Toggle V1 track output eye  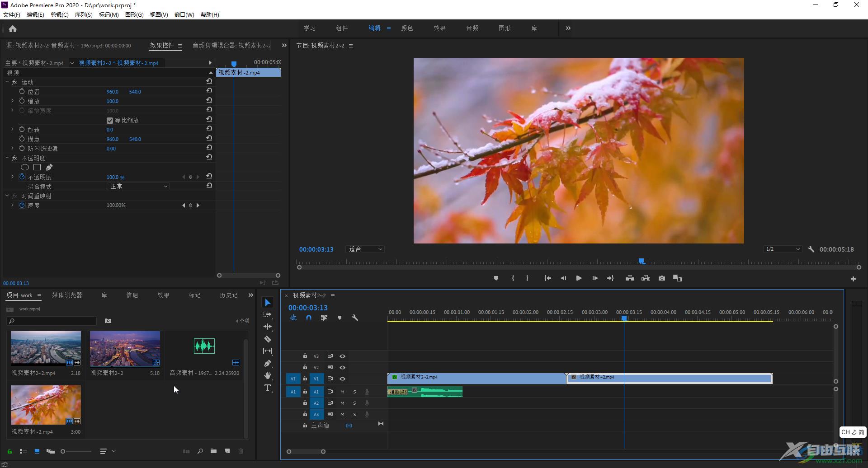pos(342,379)
